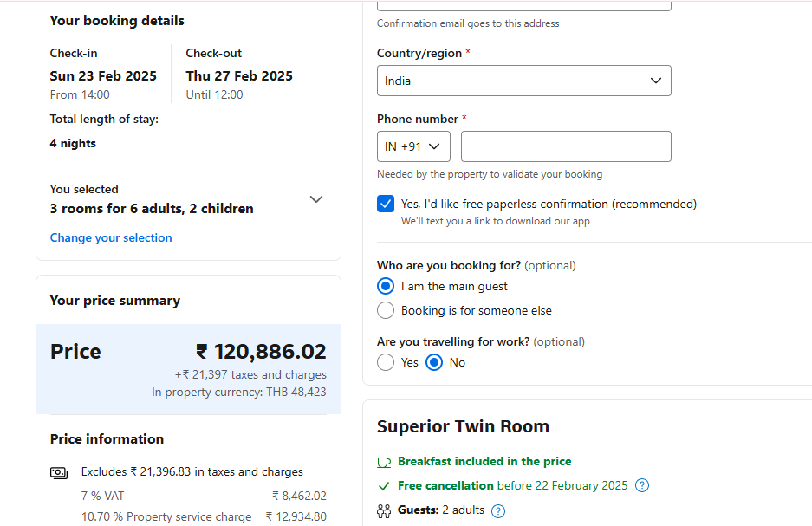Choose Yes for travelling for work
Screen dimensions: 812x526
click(386, 362)
